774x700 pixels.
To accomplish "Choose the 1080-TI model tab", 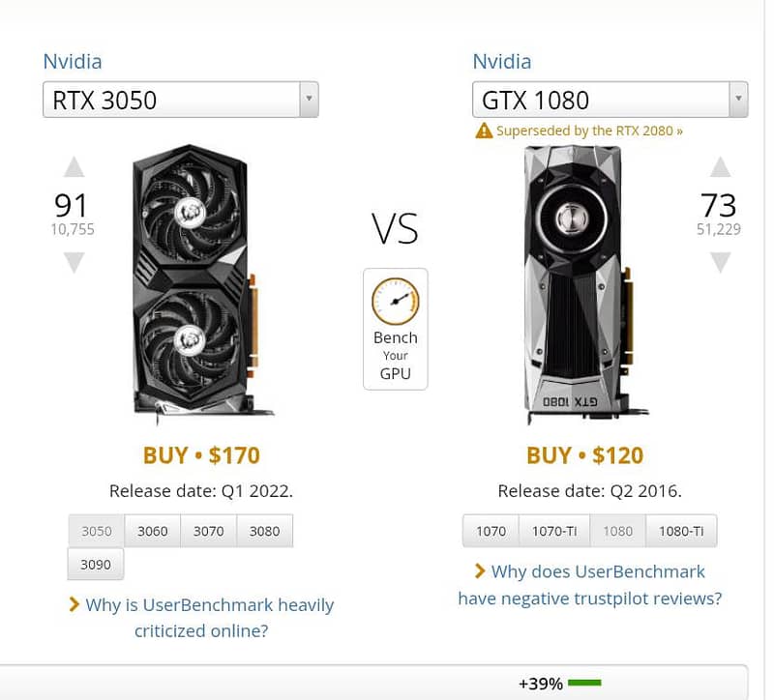I will (681, 531).
